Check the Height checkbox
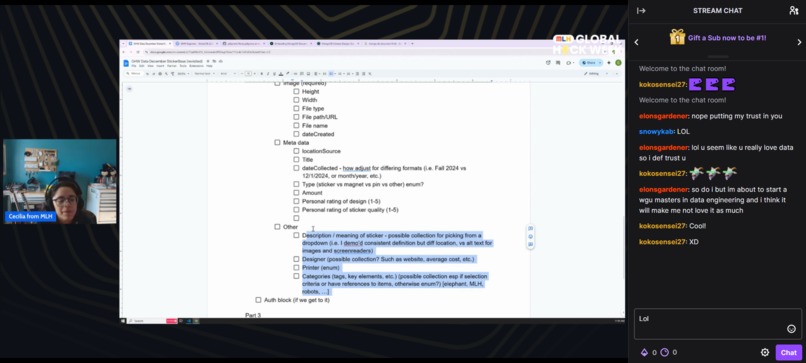806x363 pixels. pyautogui.click(x=296, y=92)
